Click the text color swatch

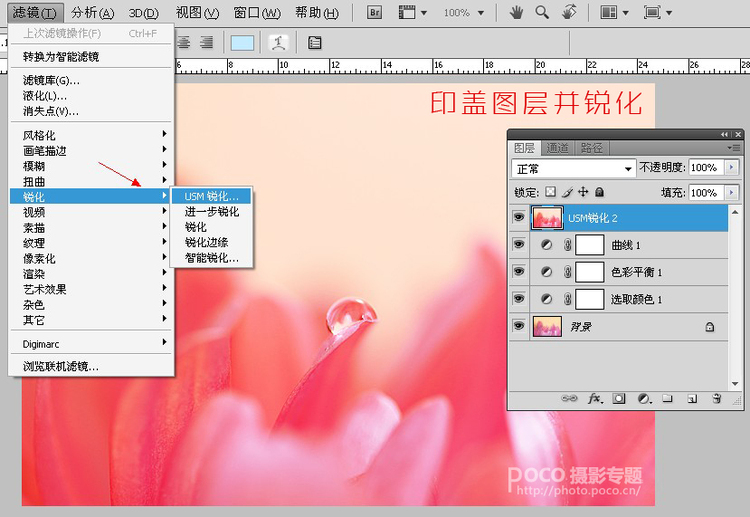(243, 43)
